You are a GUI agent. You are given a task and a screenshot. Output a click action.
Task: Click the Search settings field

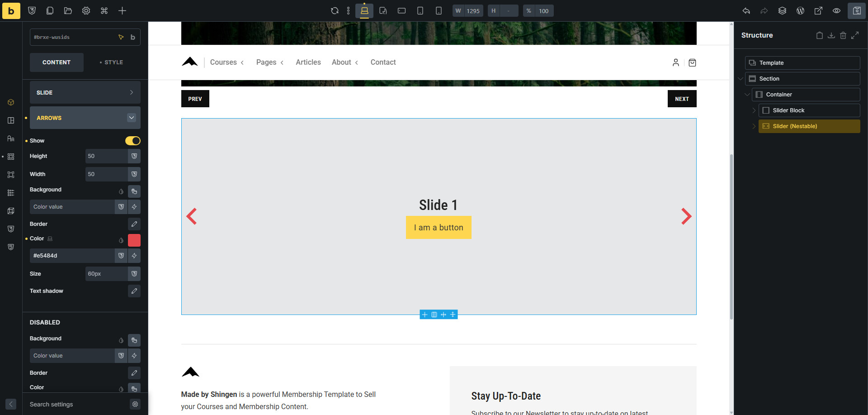coord(77,404)
